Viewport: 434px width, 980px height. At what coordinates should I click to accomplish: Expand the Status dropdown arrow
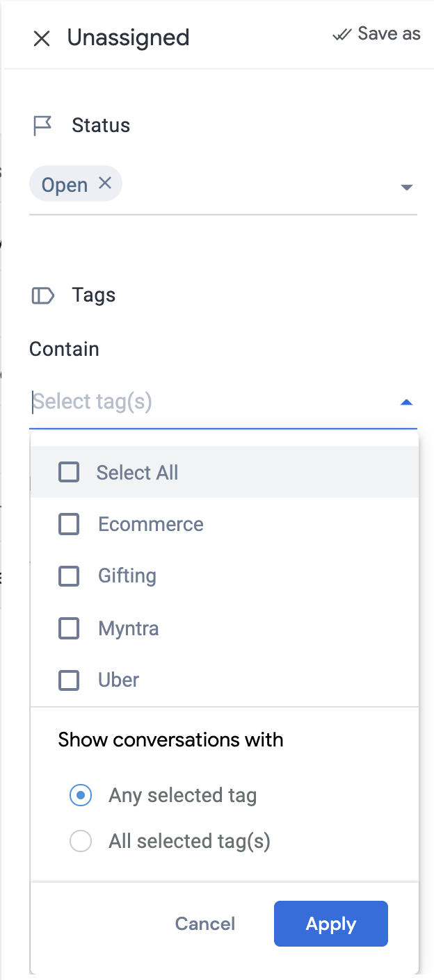(x=408, y=187)
